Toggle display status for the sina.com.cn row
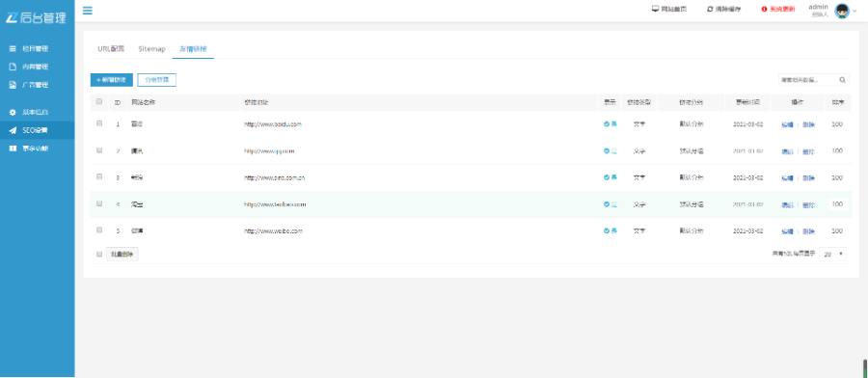 pos(610,177)
